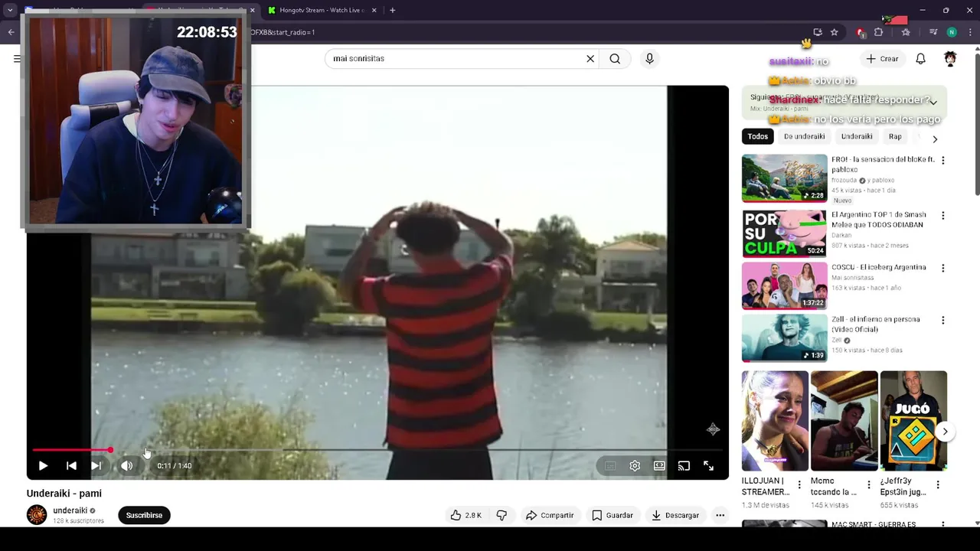
Task: Go back with the browser back arrow
Action: (x=11, y=32)
